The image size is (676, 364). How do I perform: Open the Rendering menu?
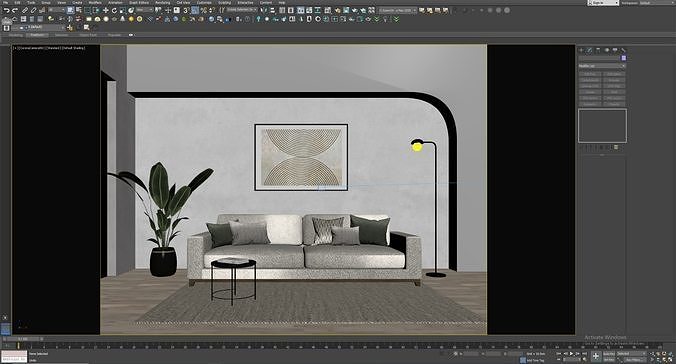[163, 3]
